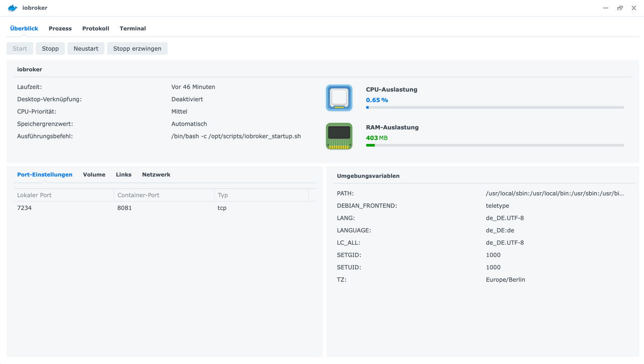Click the Docker whale icon in title bar
Image resolution: width=644 pixels, height=364 pixels.
tap(12, 8)
